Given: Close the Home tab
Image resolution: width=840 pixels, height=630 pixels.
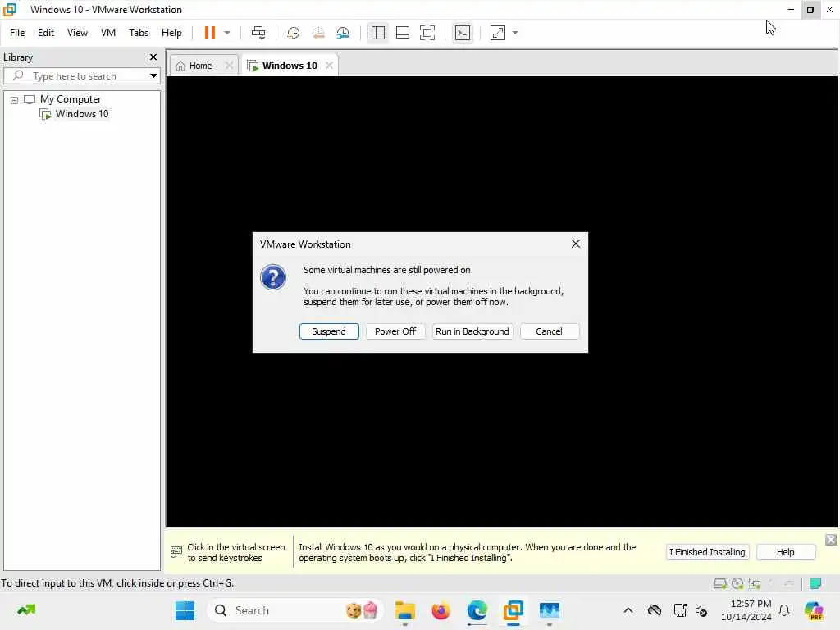Looking at the screenshot, I should coord(229,66).
